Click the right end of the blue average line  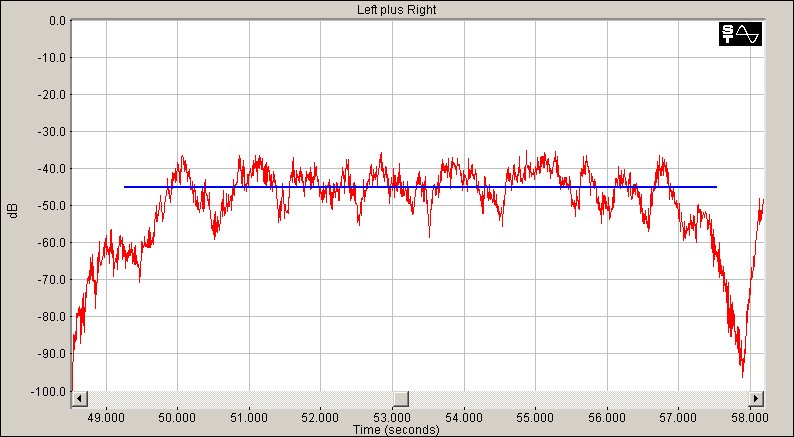tap(716, 187)
